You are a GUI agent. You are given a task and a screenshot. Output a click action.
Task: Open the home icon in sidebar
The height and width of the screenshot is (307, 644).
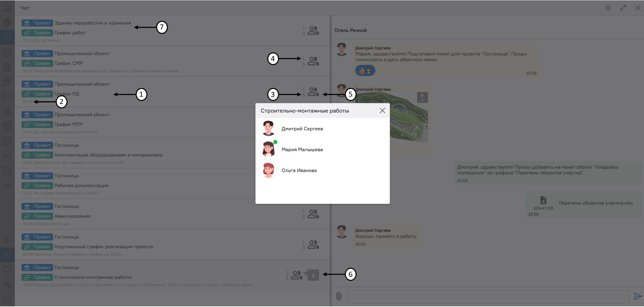tap(7, 8)
